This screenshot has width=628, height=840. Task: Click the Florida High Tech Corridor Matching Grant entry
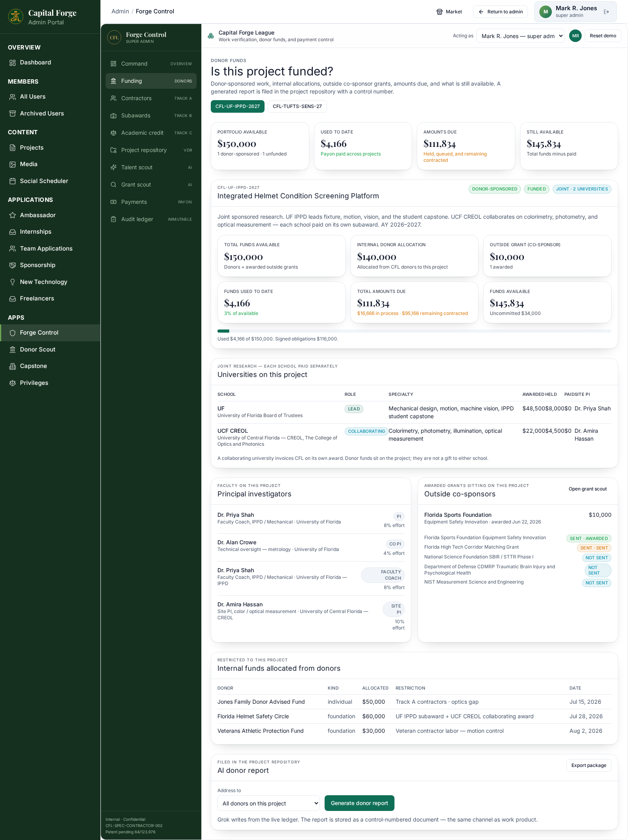(x=518, y=548)
